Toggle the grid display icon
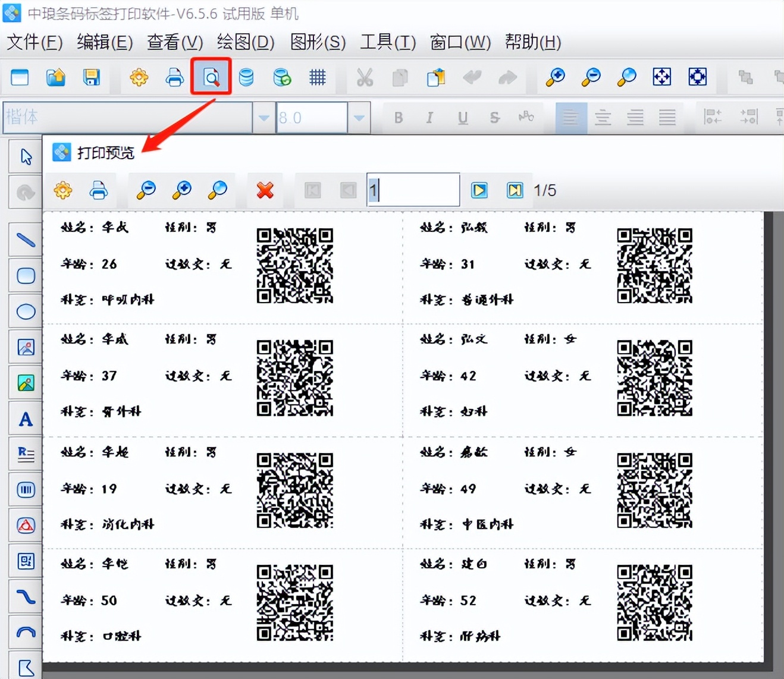 pos(318,77)
